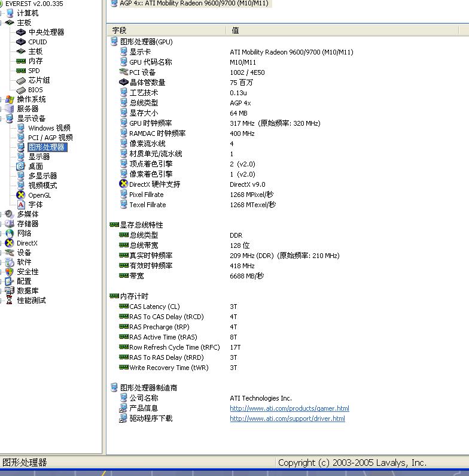Select the RAMDAC 时钟频率 row

(x=187, y=134)
